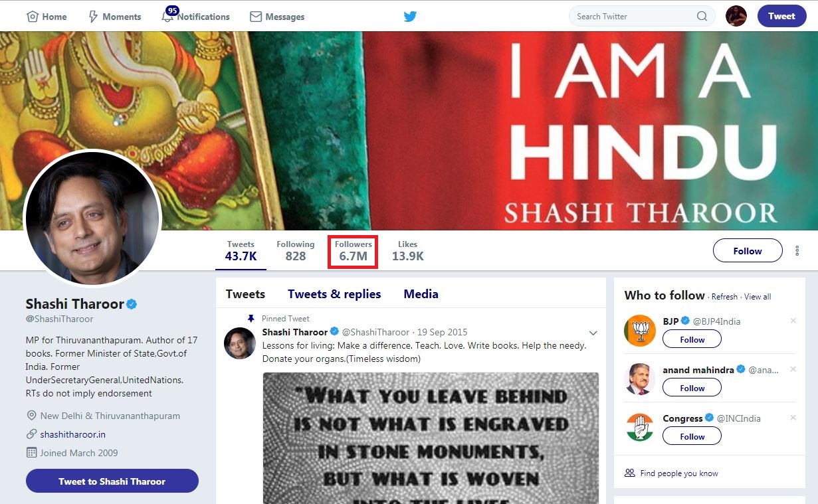
Task: Follow the BJP account
Action: pos(692,339)
